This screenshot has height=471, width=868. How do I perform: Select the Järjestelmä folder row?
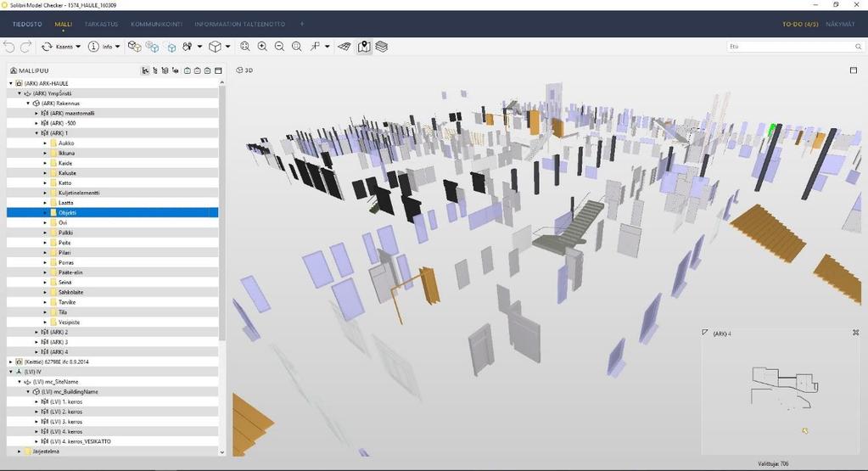coord(112,451)
